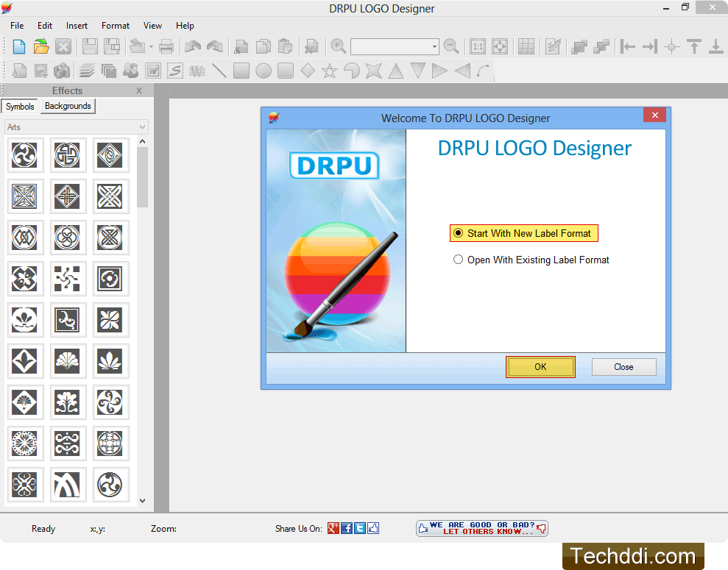Screen dimensions: 728x570
Task: Select the right-pointing Triangle shape tool
Action: point(439,71)
